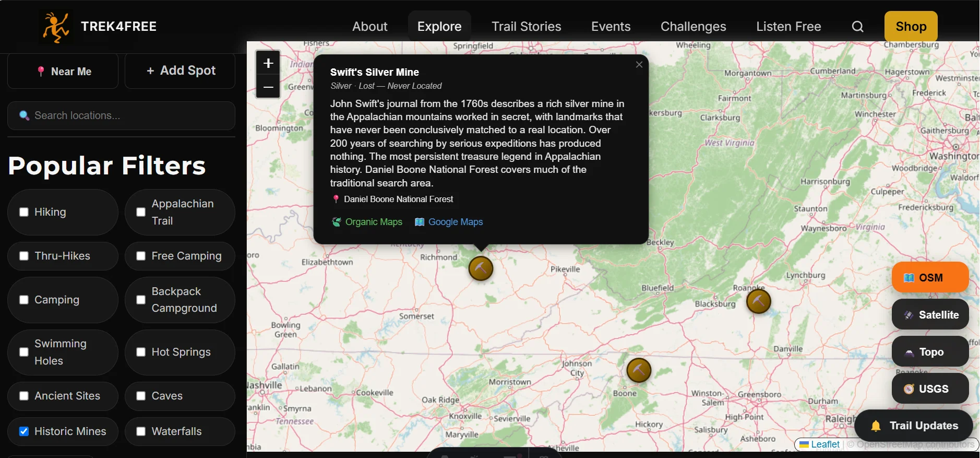The image size is (980, 458).
Task: Select the mine marker near Richmond
Action: tap(481, 268)
